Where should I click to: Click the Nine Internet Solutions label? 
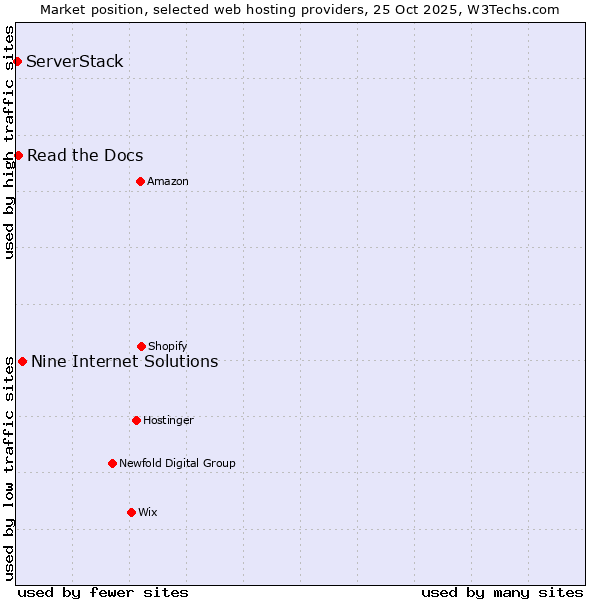[124, 361]
